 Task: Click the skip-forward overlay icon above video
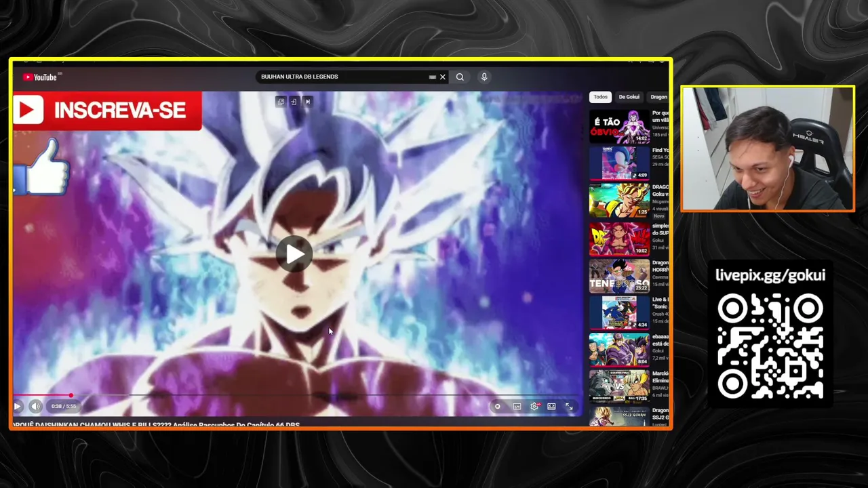coord(308,102)
